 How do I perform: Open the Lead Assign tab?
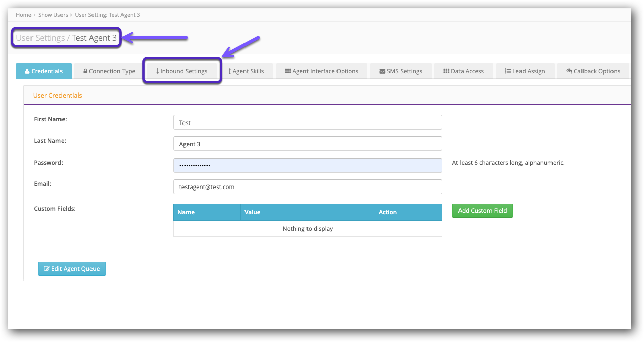[525, 71]
